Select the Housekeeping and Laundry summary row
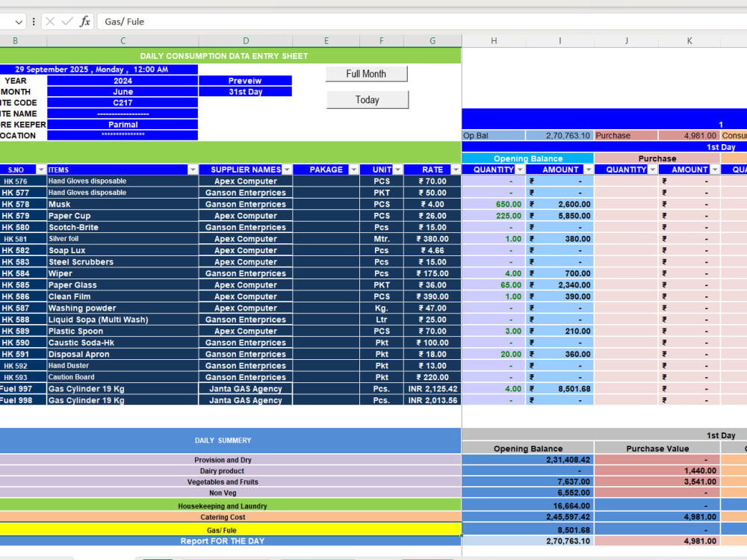747x560 pixels. [x=230, y=505]
